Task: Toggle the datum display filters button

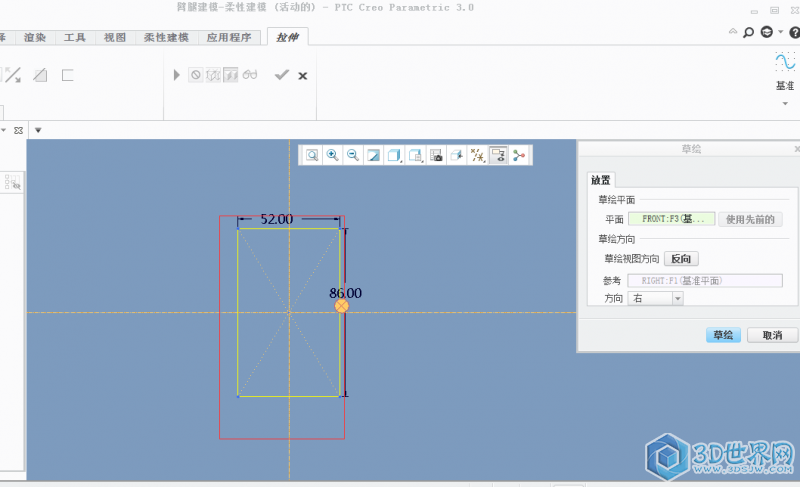Action: (477, 155)
